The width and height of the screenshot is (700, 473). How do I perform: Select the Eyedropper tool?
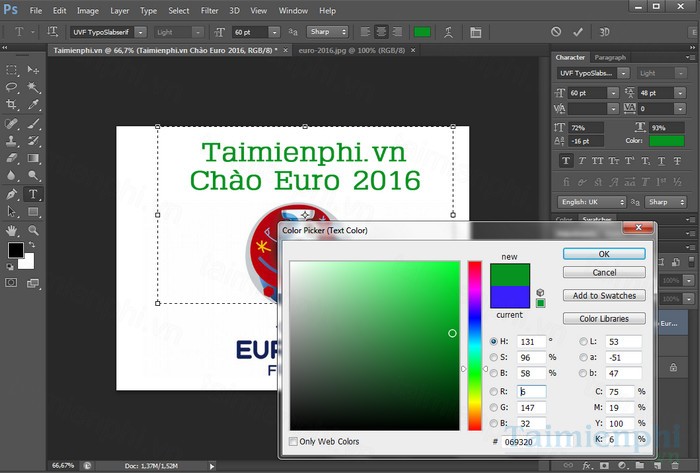point(33,104)
